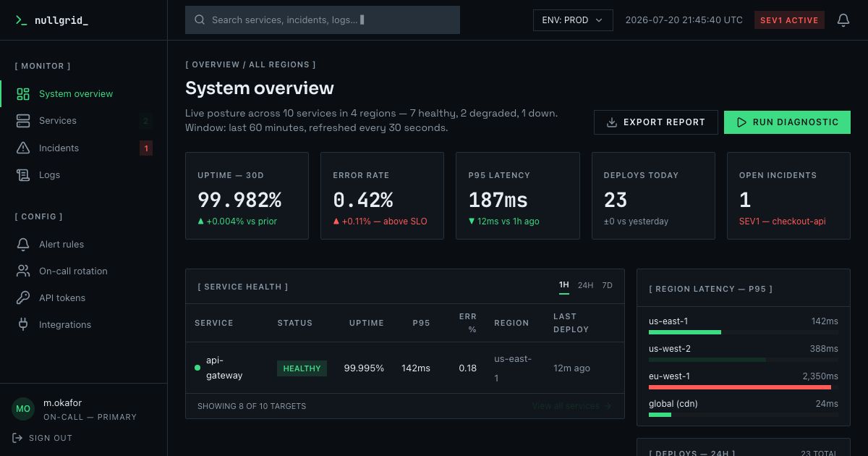Click the timestamp 2026-07-20 21:45:40 UTC

tap(684, 20)
